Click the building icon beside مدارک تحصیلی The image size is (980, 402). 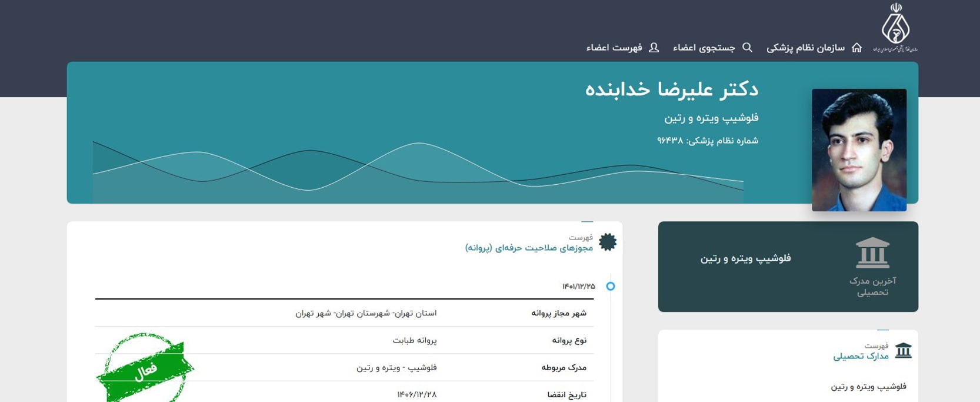903,351
